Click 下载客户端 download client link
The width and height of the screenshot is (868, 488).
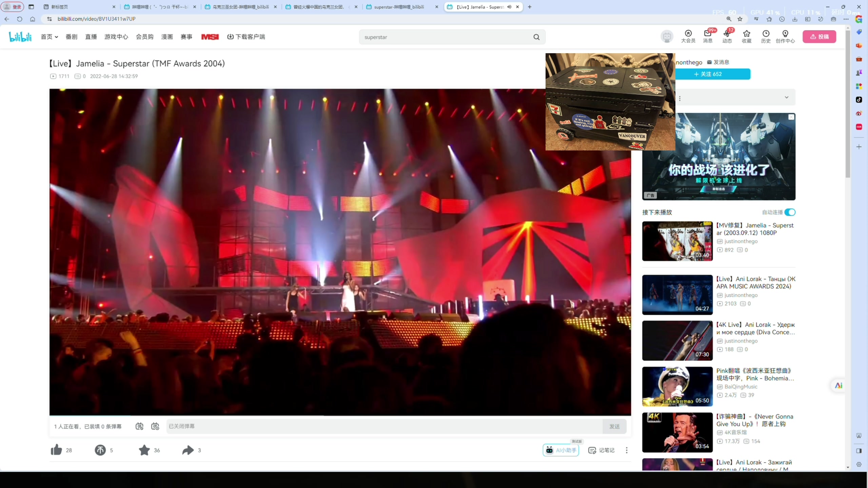tap(246, 37)
